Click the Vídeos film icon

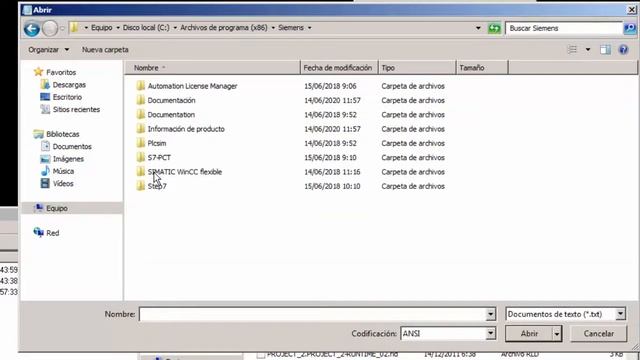[x=45, y=183]
